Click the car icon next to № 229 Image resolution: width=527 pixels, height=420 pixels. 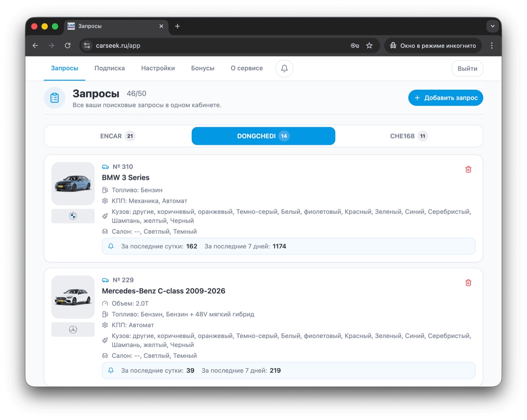(x=105, y=280)
